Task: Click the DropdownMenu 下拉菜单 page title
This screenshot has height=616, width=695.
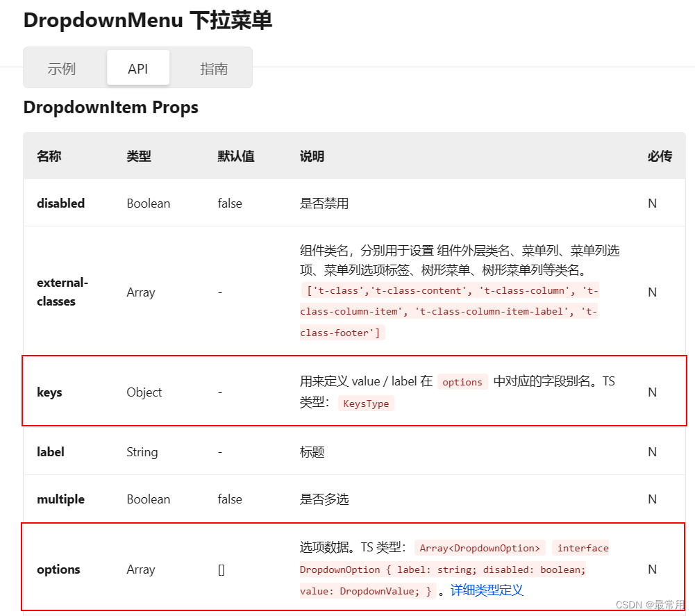Action: (x=146, y=21)
